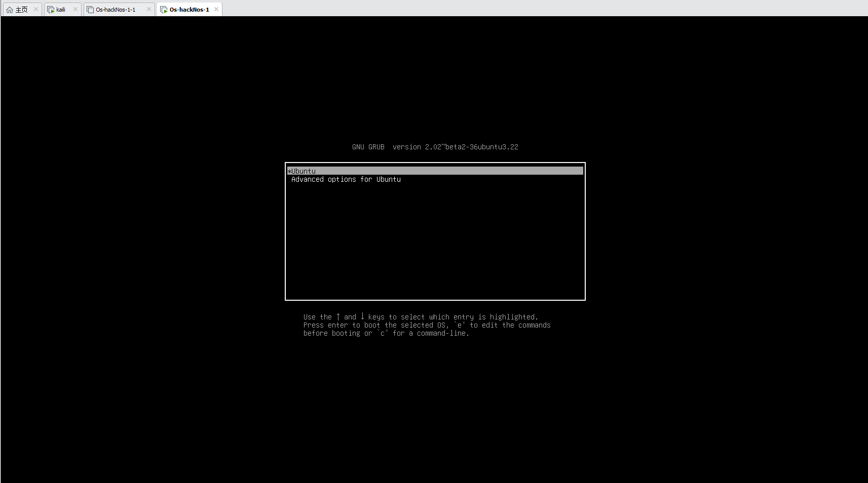
Task: Select the Os-hackNos-1 tab
Action: 189,9
